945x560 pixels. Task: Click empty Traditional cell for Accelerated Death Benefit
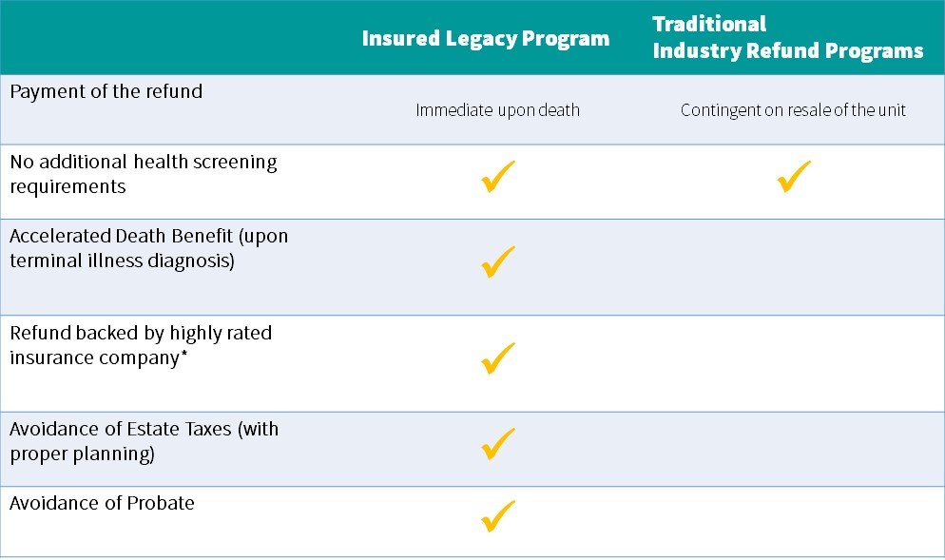[x=793, y=267]
